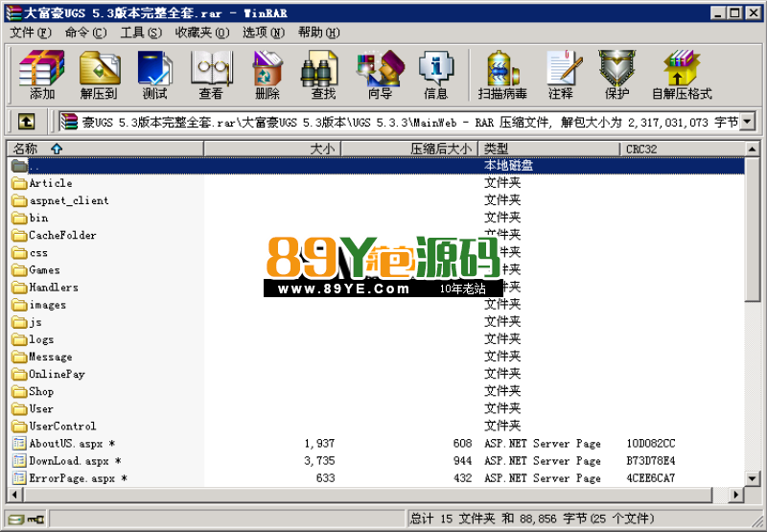This screenshot has width=767, height=532.
Task: Click the Add (添加) toolbar icon
Action: pyautogui.click(x=41, y=75)
